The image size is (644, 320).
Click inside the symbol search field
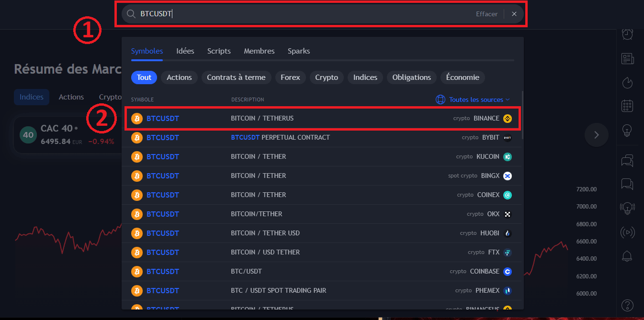point(287,14)
